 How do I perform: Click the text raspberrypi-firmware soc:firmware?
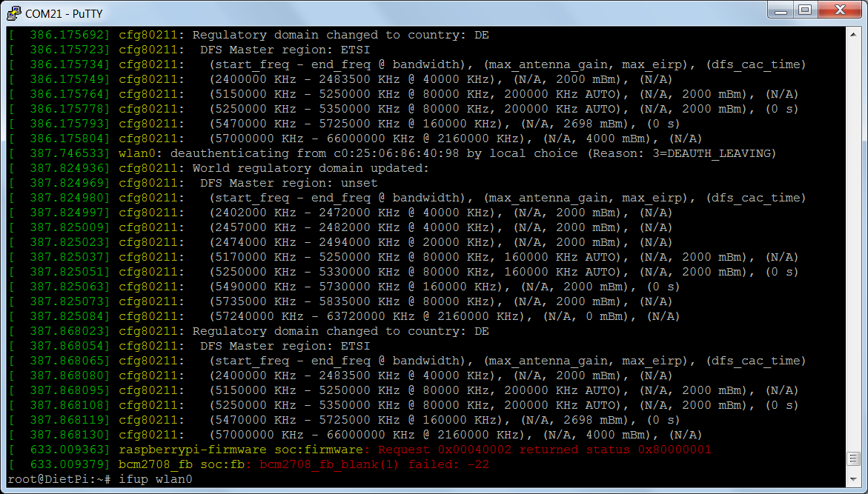(x=241, y=450)
